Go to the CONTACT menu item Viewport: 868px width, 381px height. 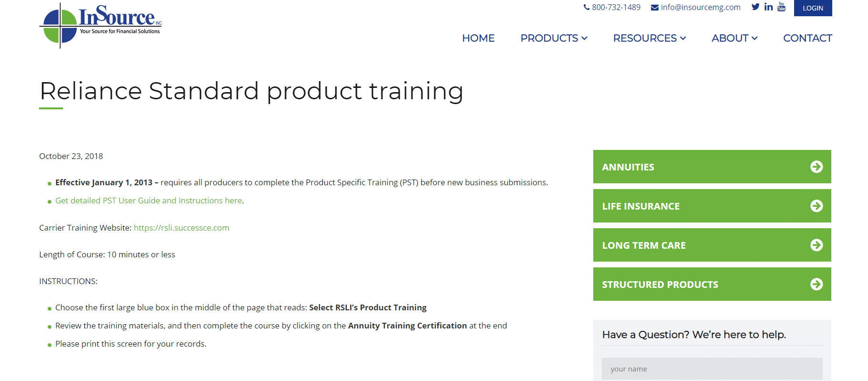click(x=807, y=38)
